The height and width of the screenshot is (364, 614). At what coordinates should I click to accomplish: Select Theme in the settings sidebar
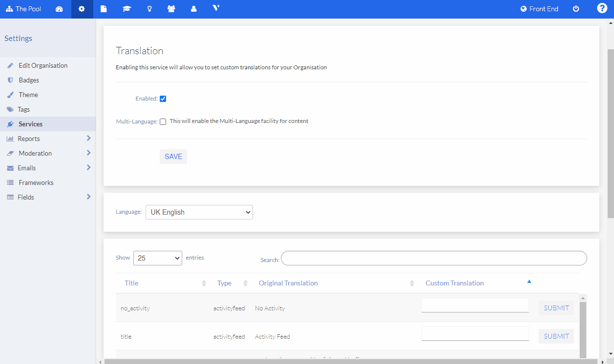coord(28,95)
